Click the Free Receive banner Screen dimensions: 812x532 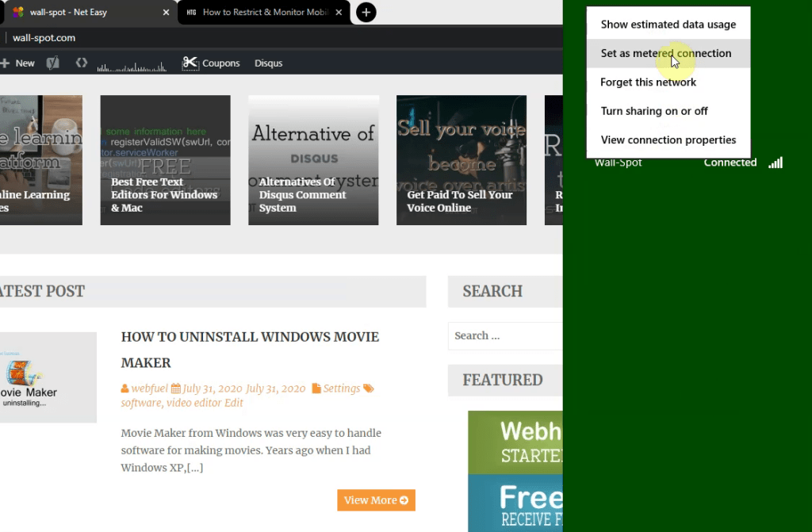click(x=515, y=503)
